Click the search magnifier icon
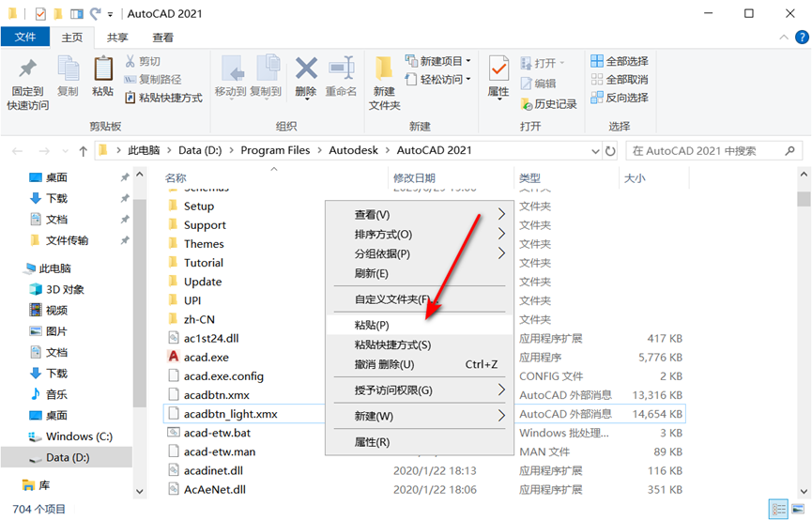This screenshot has height=520, width=812. (x=789, y=151)
